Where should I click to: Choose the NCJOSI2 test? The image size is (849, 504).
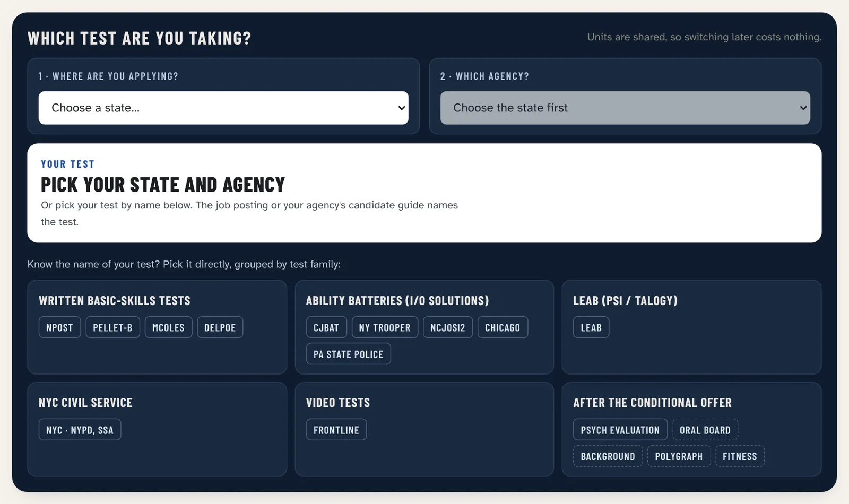[x=448, y=327]
